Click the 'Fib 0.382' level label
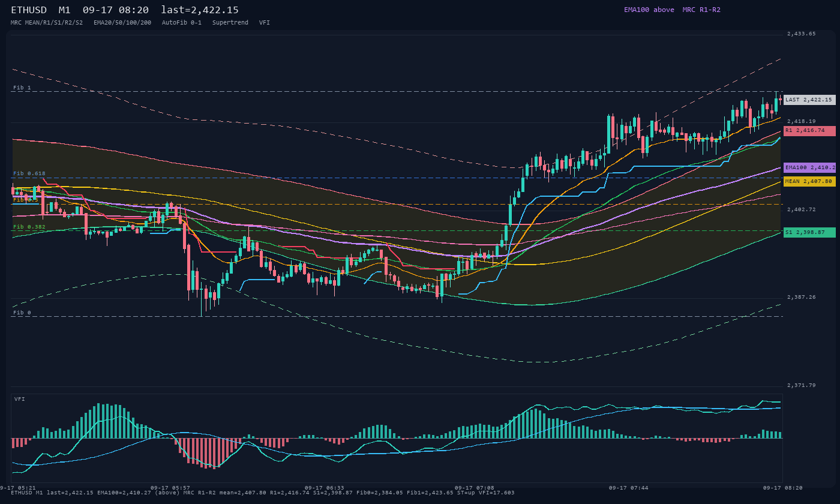 29,227
